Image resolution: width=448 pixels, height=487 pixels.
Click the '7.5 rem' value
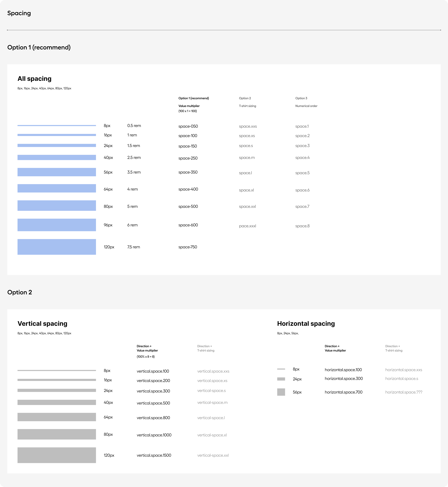point(134,247)
